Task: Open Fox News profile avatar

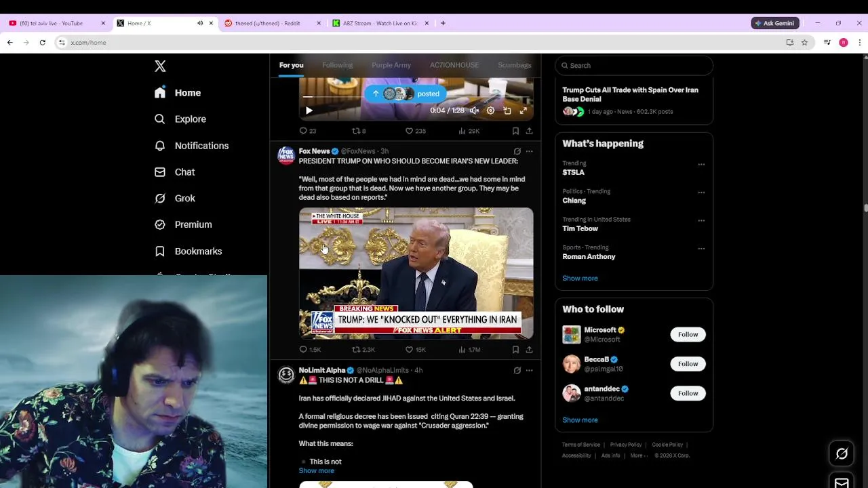Action: 286,155
